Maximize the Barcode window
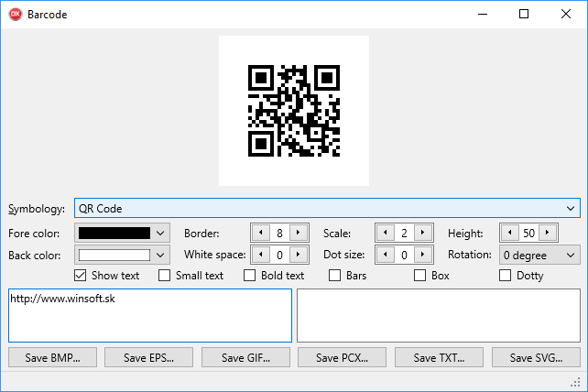This screenshot has height=392, width=588. point(524,15)
